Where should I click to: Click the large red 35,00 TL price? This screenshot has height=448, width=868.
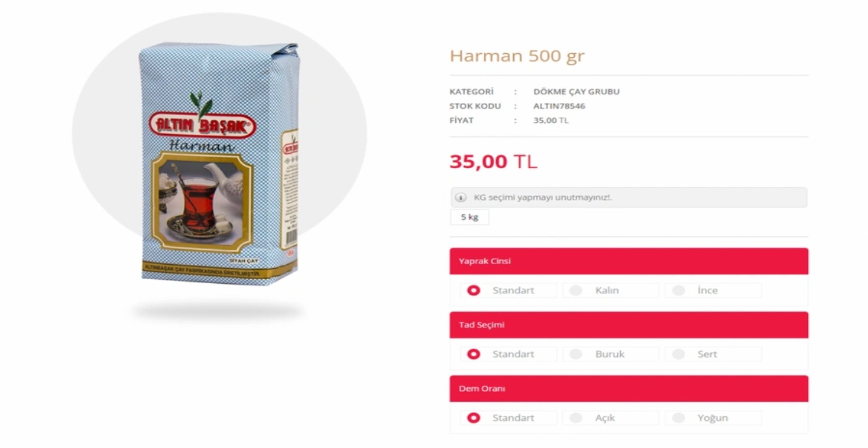(x=494, y=162)
